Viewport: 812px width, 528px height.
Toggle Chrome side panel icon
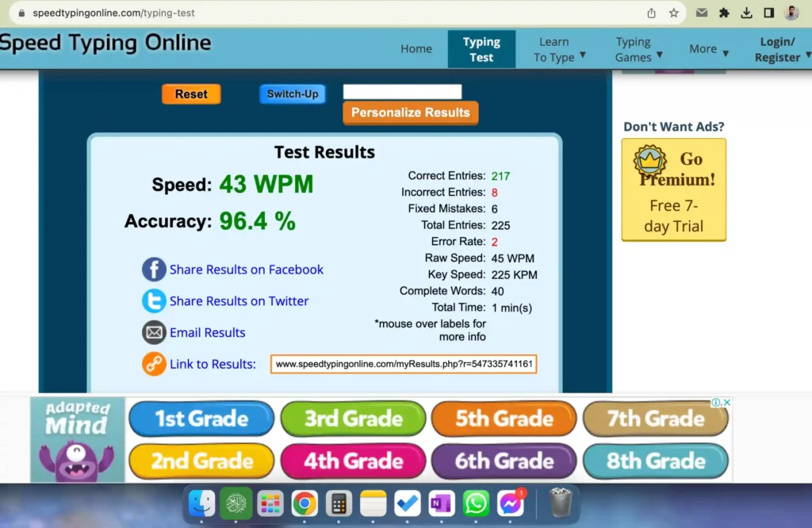[x=769, y=13]
